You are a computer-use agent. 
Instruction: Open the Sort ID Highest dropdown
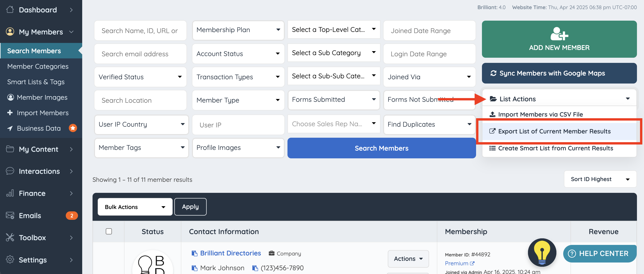pyautogui.click(x=600, y=179)
